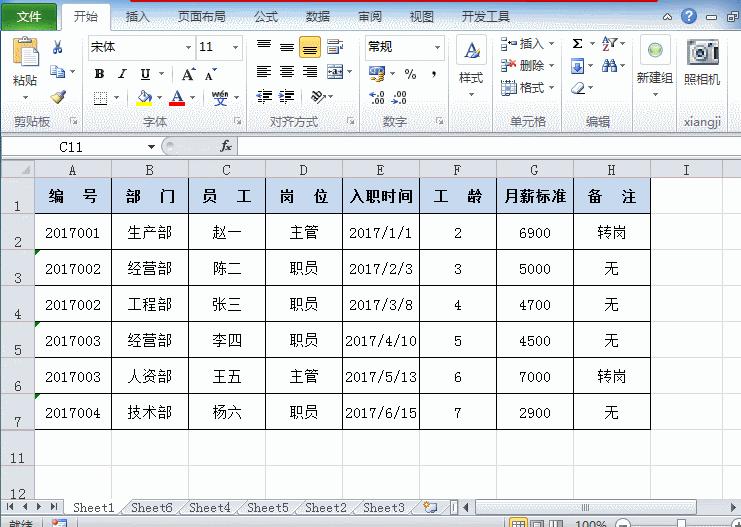Apply yellow fill color bucket
Image resolution: width=741 pixels, height=527 pixels.
click(x=144, y=98)
